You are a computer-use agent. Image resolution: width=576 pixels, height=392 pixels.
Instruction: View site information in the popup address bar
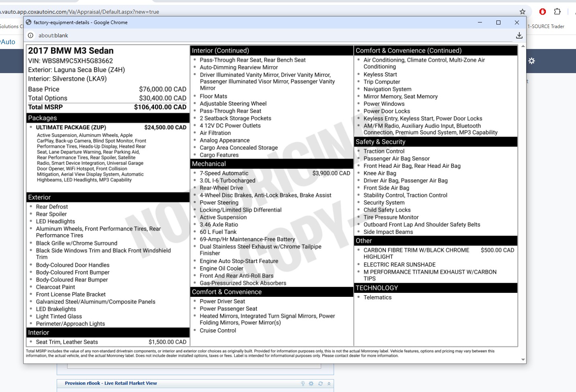click(x=31, y=35)
